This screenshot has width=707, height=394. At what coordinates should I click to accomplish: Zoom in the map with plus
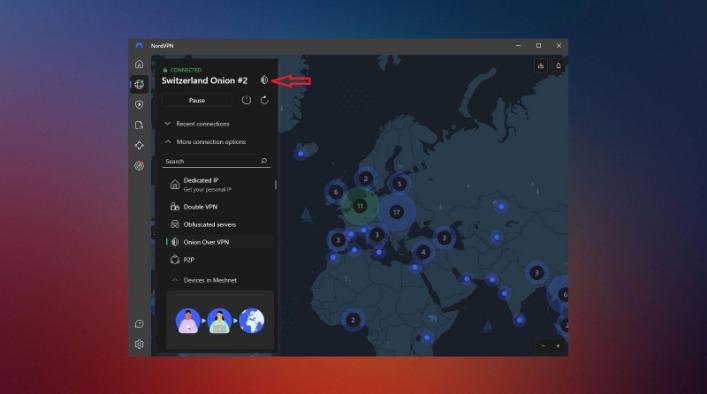(x=558, y=346)
